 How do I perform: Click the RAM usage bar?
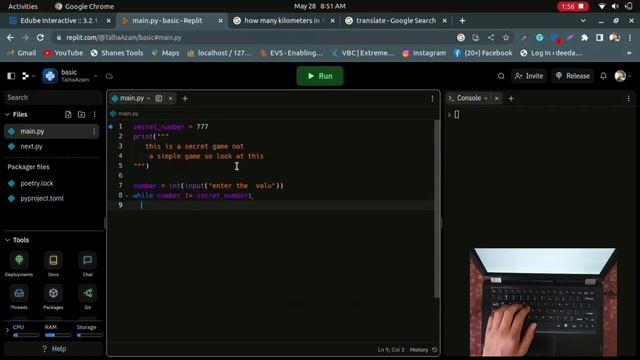(58, 335)
